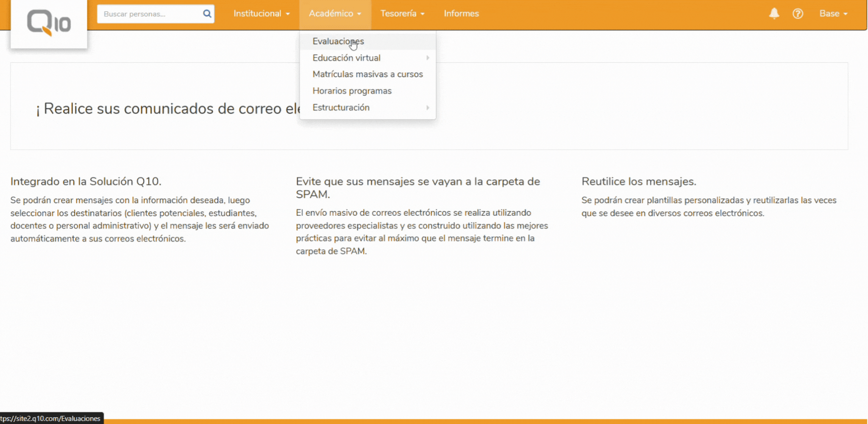Image resolution: width=868 pixels, height=424 pixels.
Task: Click the caret next to Tesorería
Action: 423,14
